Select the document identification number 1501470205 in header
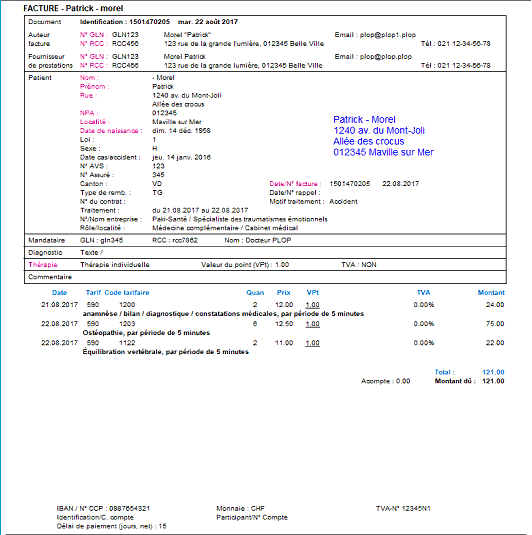532x535 pixels. click(x=149, y=22)
